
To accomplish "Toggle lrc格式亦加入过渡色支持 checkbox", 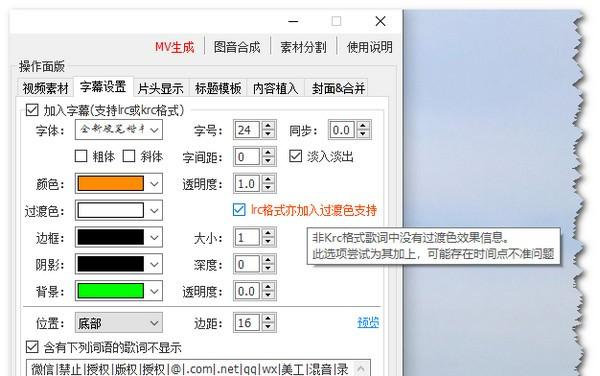I will [x=239, y=210].
